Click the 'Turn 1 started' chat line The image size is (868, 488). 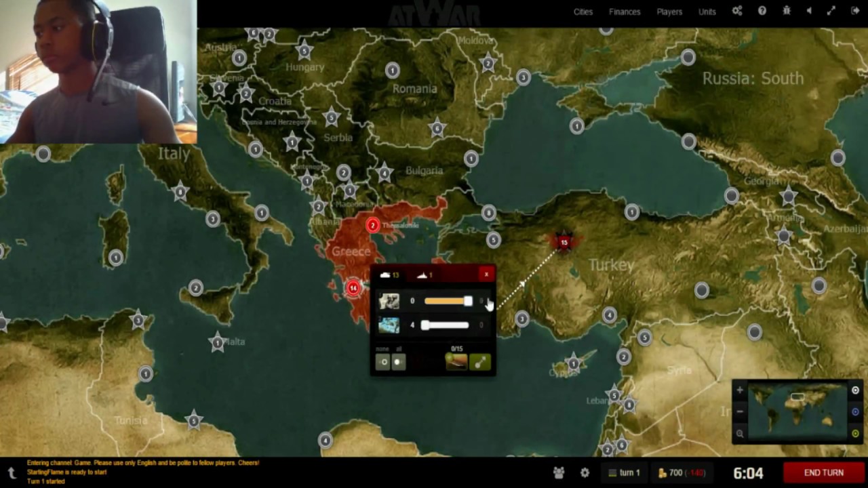click(x=46, y=481)
